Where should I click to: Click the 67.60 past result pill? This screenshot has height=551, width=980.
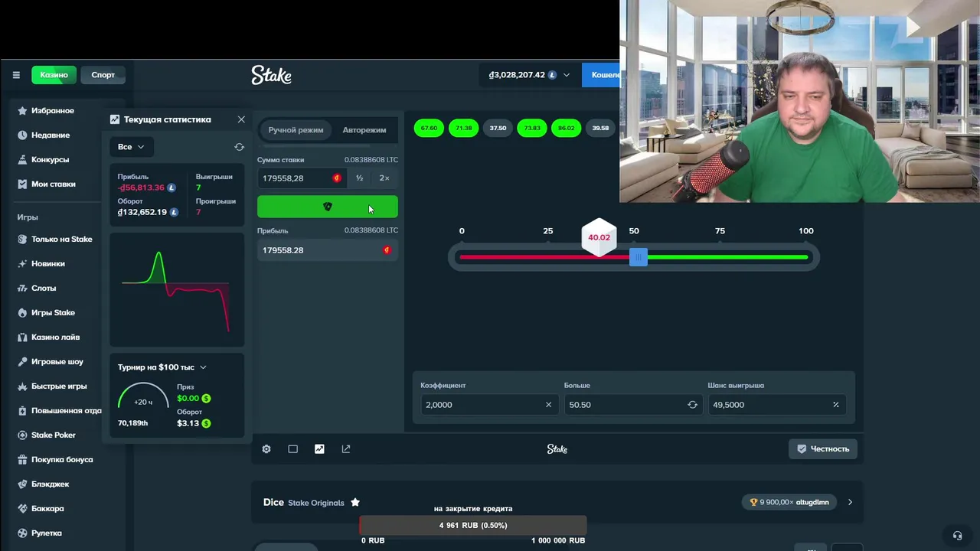coord(429,128)
